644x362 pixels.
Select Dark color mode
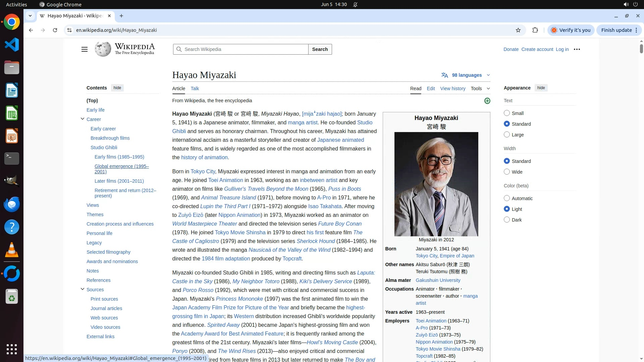506,220
